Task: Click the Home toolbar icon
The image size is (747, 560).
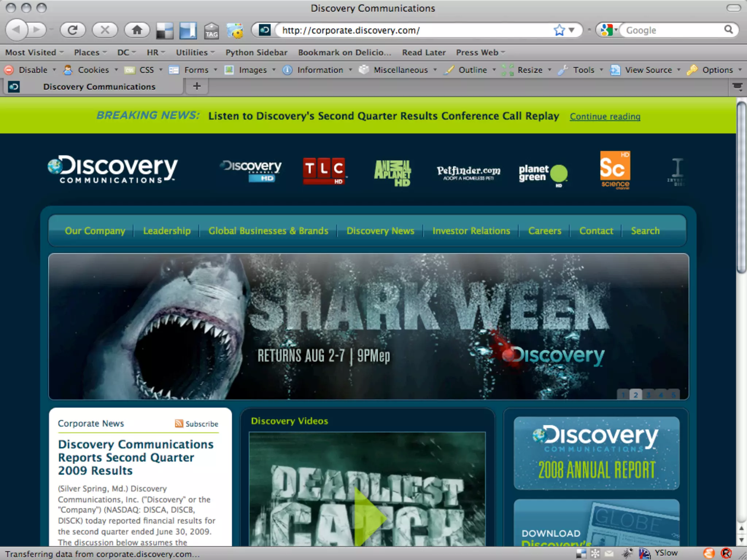Action: 137,30
